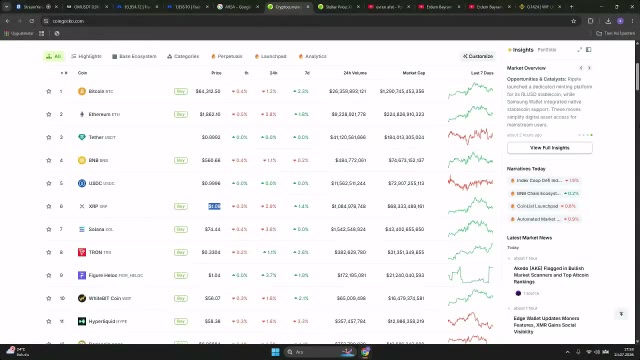Click the Buy button for Ethereum
Viewport: 640px width, 360px height.
[x=180, y=114]
